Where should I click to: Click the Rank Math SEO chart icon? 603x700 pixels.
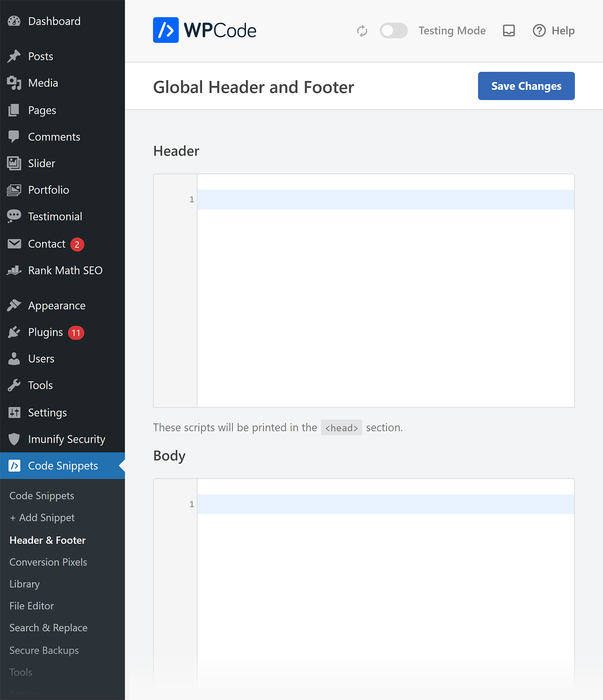(14, 270)
